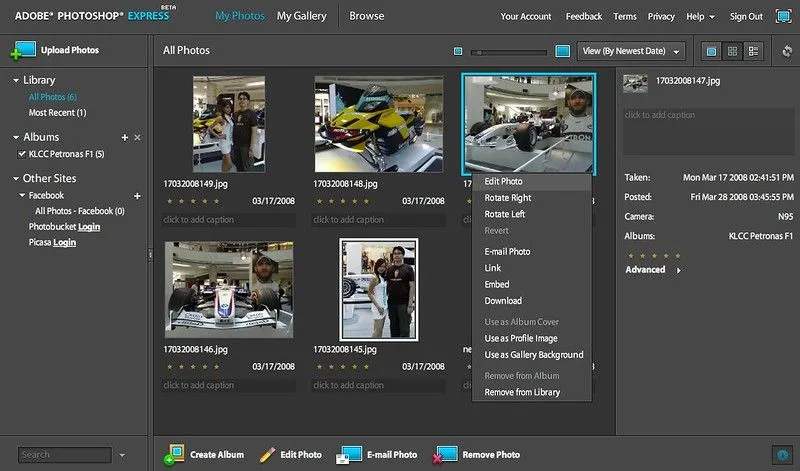Rate 17032008146.jpg with the third star

193,366
